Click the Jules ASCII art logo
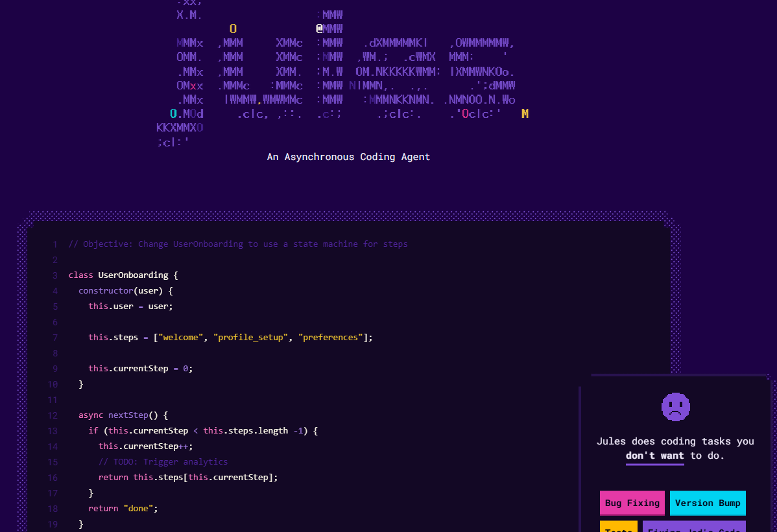The width and height of the screenshot is (777, 532). pyautogui.click(x=344, y=71)
